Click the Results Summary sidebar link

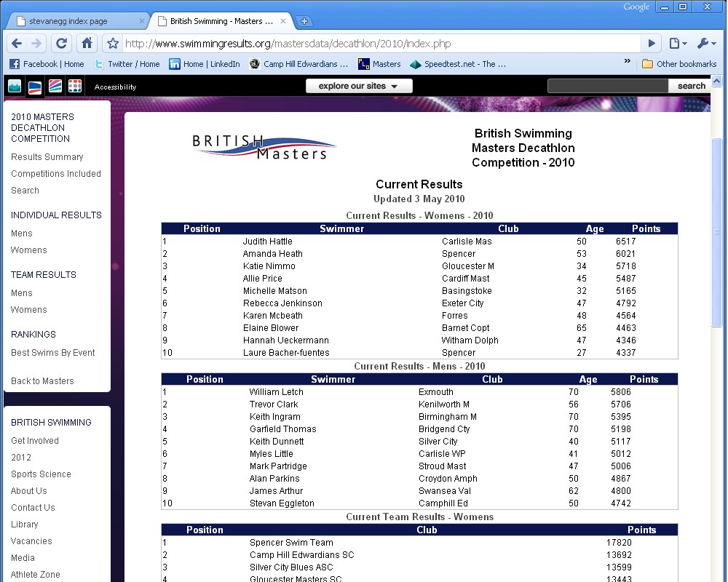[x=47, y=157]
